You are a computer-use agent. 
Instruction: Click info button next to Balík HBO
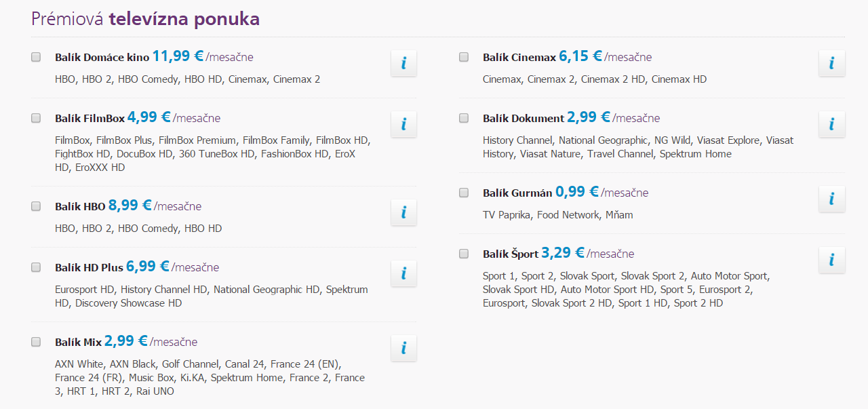[x=403, y=212]
